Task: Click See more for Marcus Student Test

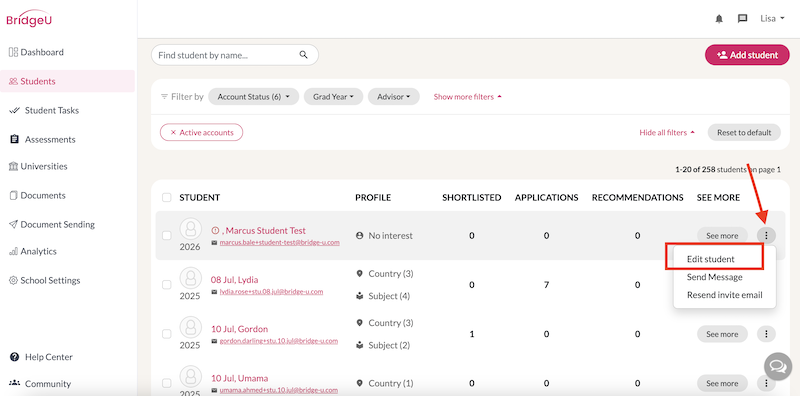Action: pos(722,235)
